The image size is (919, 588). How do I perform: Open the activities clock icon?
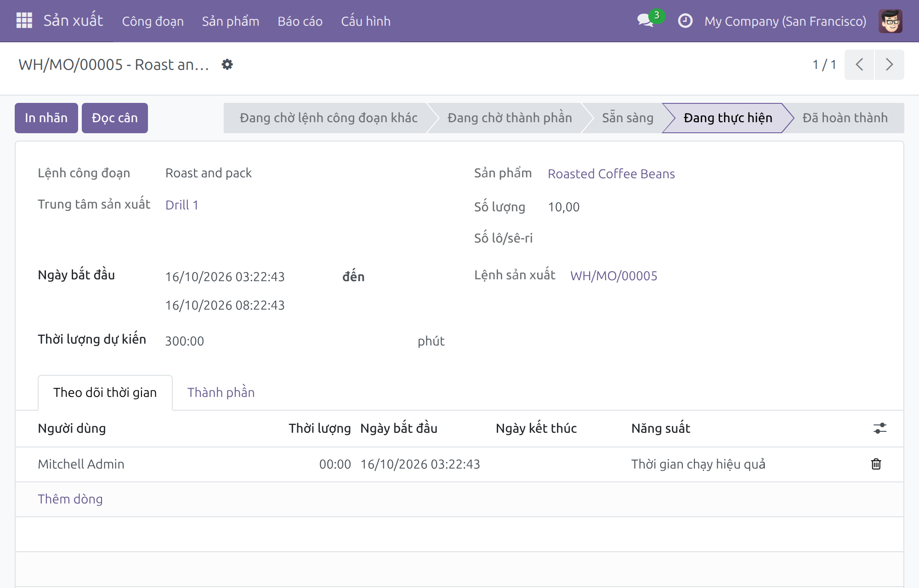pyautogui.click(x=685, y=21)
